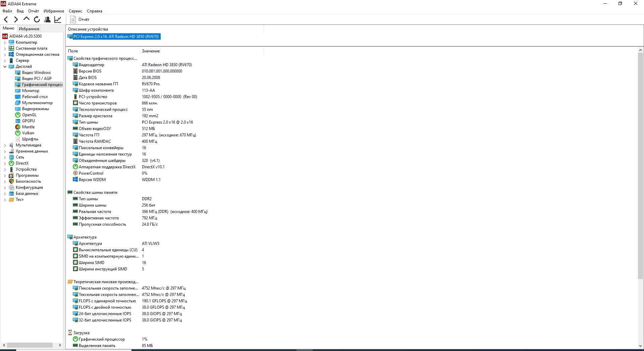Viewport: 644px width, 351px height.
Task: Expand the Сеть tree node
Action: (5, 157)
